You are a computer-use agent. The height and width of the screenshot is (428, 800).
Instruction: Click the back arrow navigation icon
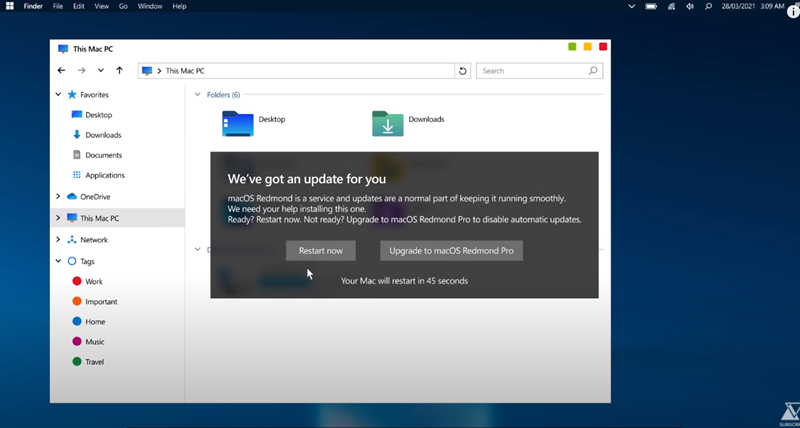tap(62, 71)
